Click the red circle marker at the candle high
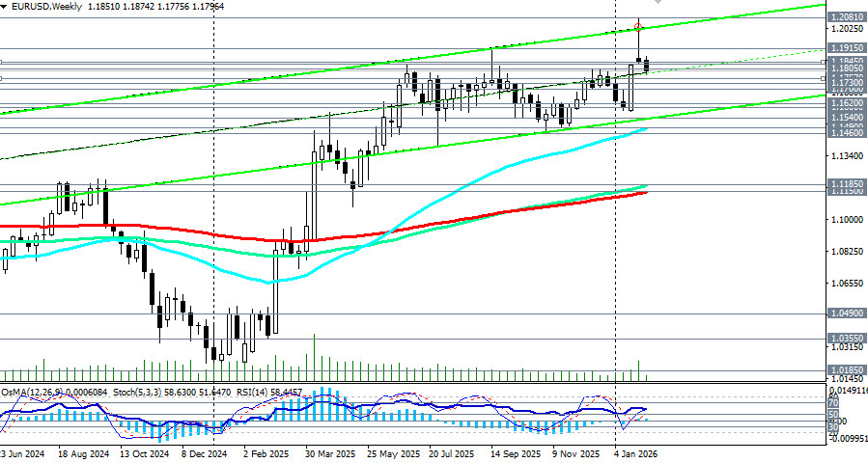 click(x=638, y=26)
